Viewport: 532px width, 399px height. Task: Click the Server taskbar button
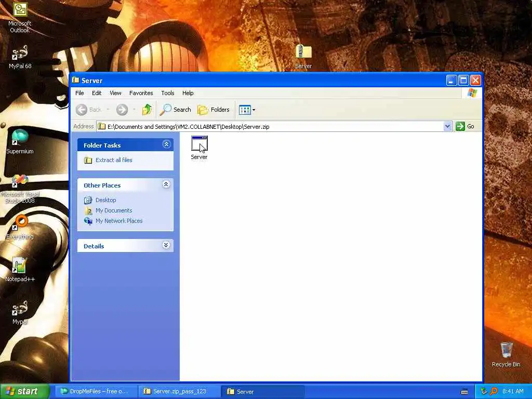coord(262,392)
